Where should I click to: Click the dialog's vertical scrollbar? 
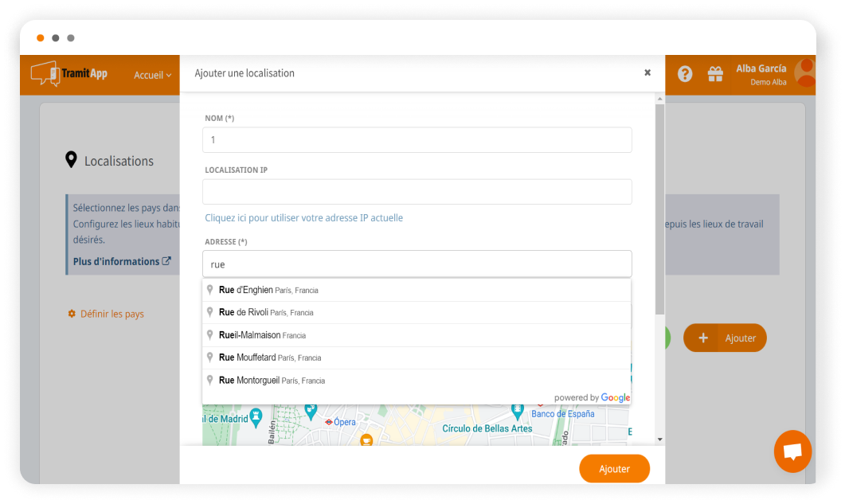(659, 207)
